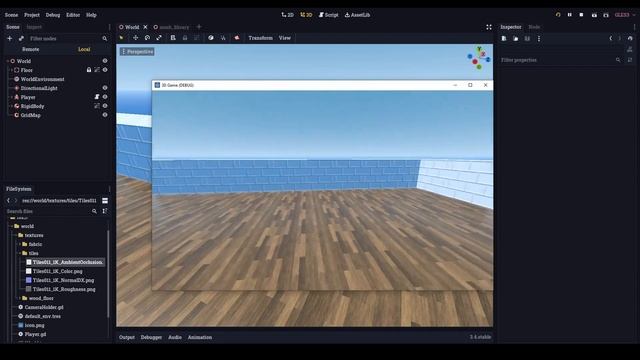Open the GLES3 renderer dropdown
This screenshot has height=360, width=640.
point(625,15)
